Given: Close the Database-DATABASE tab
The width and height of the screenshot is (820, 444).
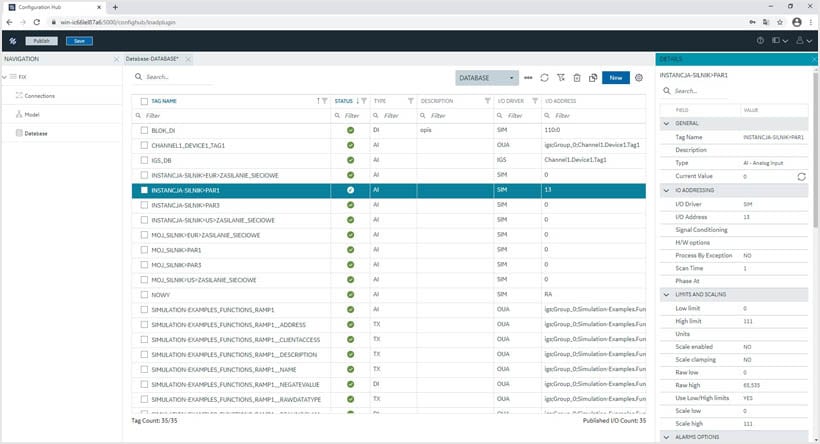Looking at the screenshot, I should [x=188, y=60].
